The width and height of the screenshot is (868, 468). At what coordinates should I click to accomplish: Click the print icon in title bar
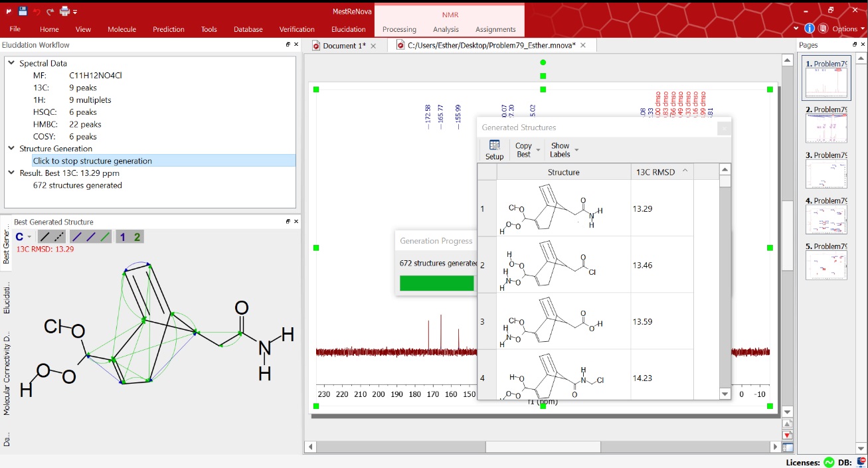[64, 11]
